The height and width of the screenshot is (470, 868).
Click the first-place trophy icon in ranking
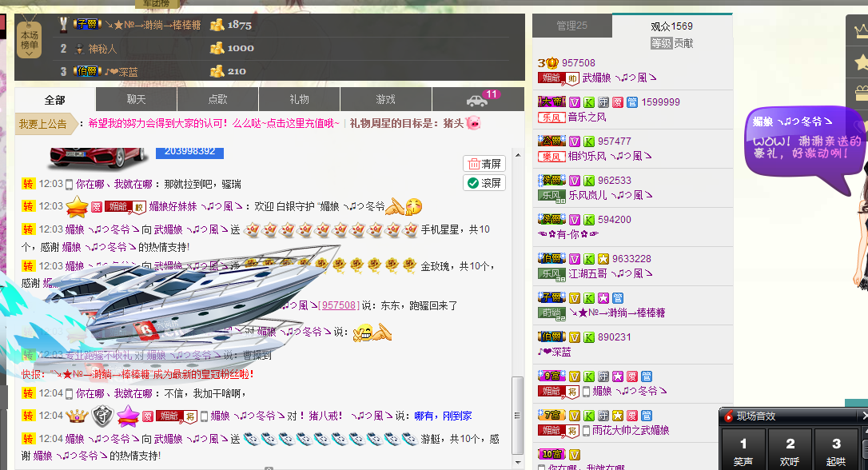point(64,25)
